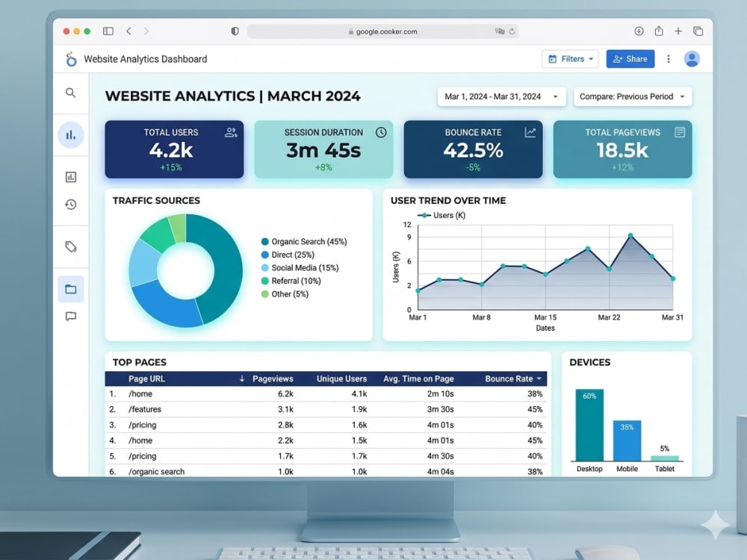Click the Session Duration 3m 45s card
The width and height of the screenshot is (747, 560).
pos(324,149)
